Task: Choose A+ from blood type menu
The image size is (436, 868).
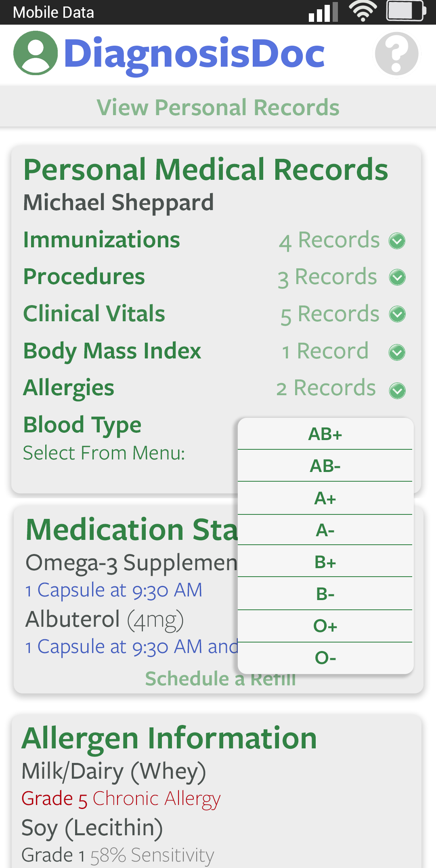Action: (x=325, y=498)
